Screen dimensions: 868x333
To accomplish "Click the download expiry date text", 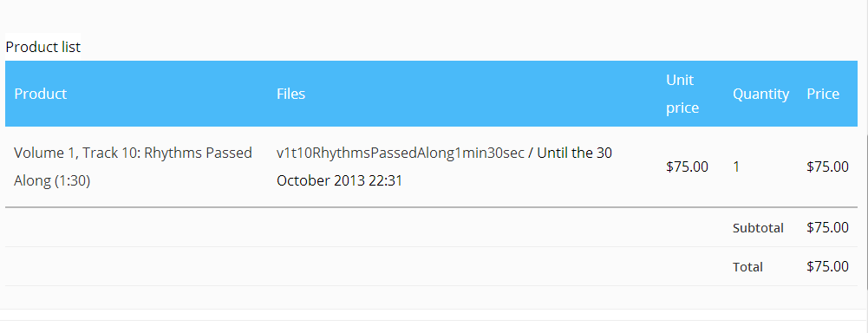I will click(445, 166).
